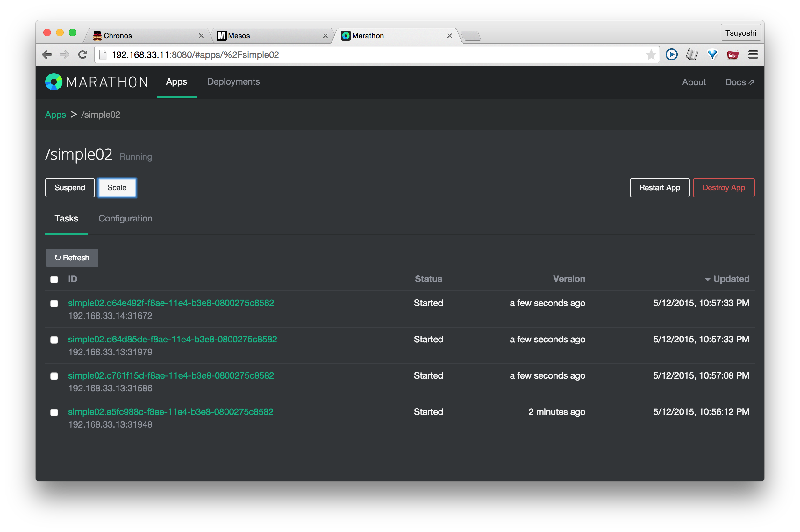
Task: Sort the list by Version column
Action: pyautogui.click(x=569, y=278)
